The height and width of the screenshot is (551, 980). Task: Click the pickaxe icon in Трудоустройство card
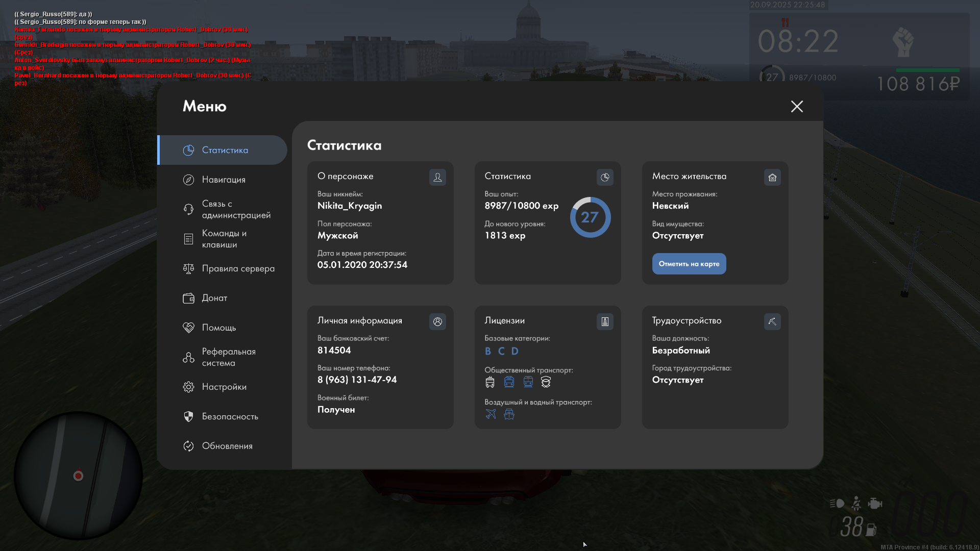point(772,321)
